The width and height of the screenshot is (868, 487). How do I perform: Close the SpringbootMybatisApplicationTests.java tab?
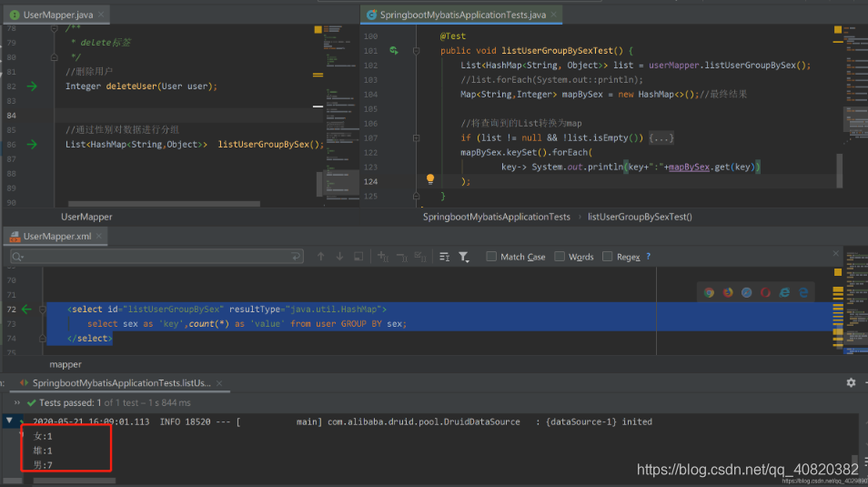553,15
